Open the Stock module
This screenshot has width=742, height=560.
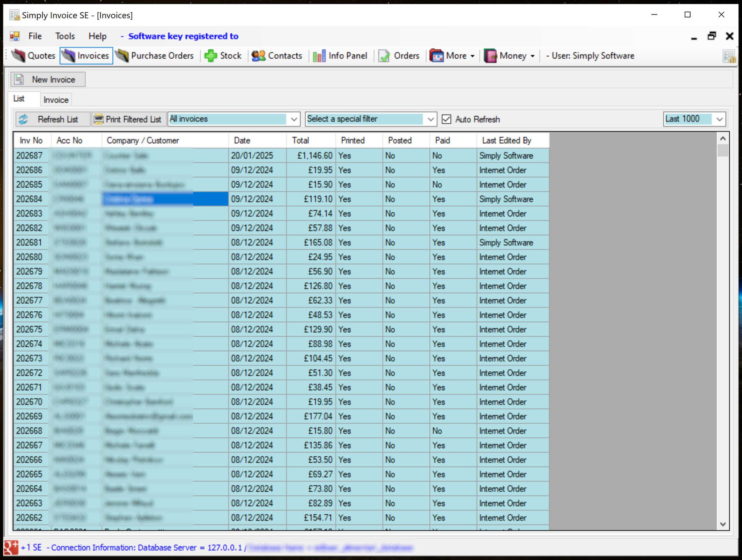[223, 56]
